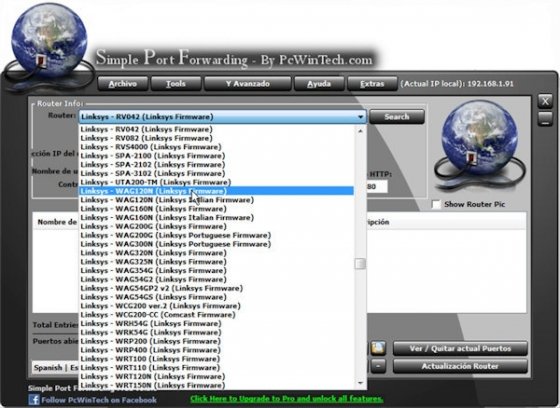This screenshot has height=408, width=560.
Task: Click the dropdown list scroll up arrow
Action: pyautogui.click(x=360, y=131)
